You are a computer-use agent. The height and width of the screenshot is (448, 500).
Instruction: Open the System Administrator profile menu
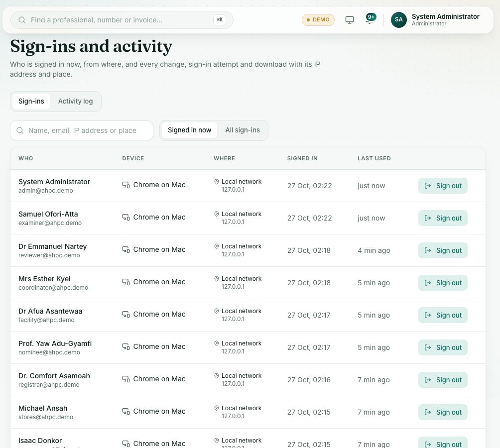(x=435, y=20)
